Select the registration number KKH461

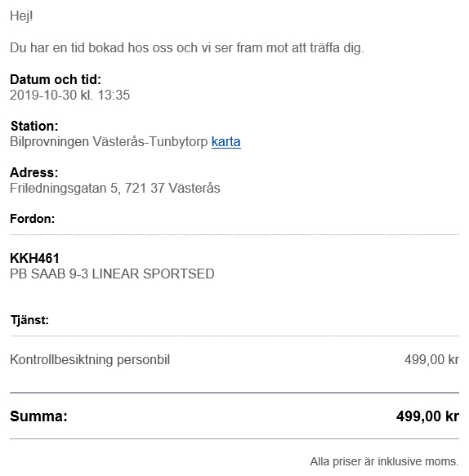34,258
